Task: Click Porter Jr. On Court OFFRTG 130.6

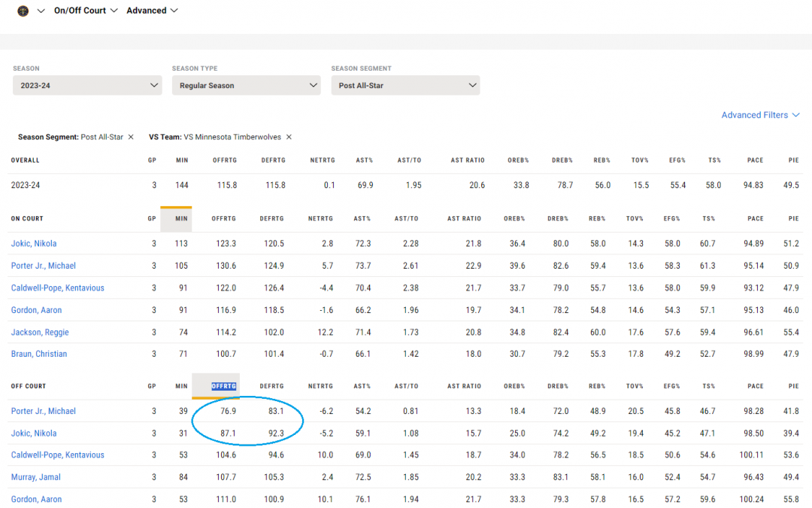Action: click(226, 266)
